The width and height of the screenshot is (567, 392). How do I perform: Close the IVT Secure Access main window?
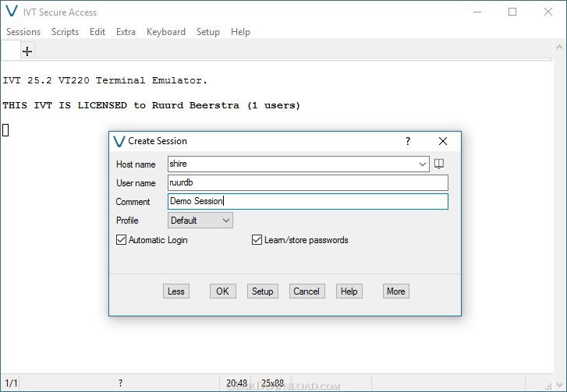coord(548,12)
